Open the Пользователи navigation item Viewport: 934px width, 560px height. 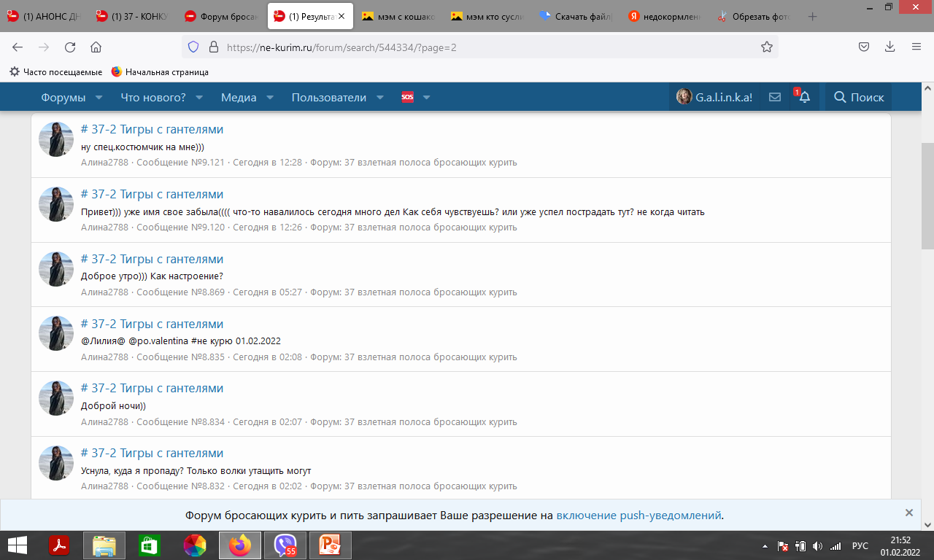click(x=329, y=97)
